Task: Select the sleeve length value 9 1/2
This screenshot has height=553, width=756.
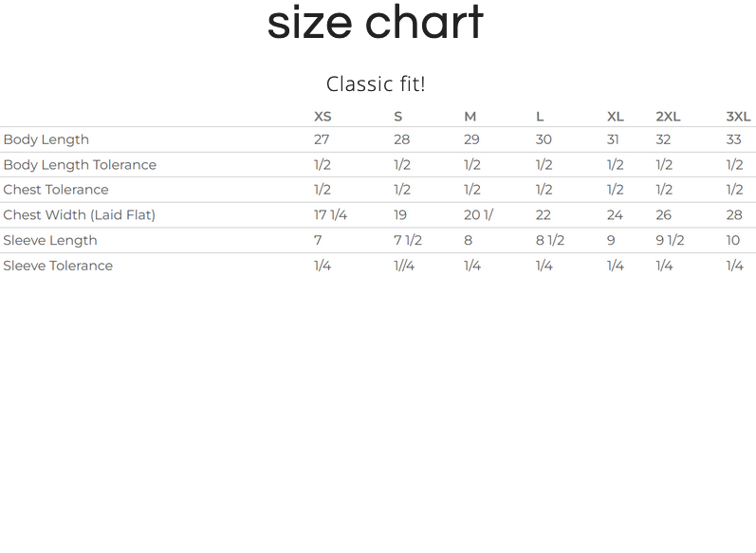Action: 670,241
